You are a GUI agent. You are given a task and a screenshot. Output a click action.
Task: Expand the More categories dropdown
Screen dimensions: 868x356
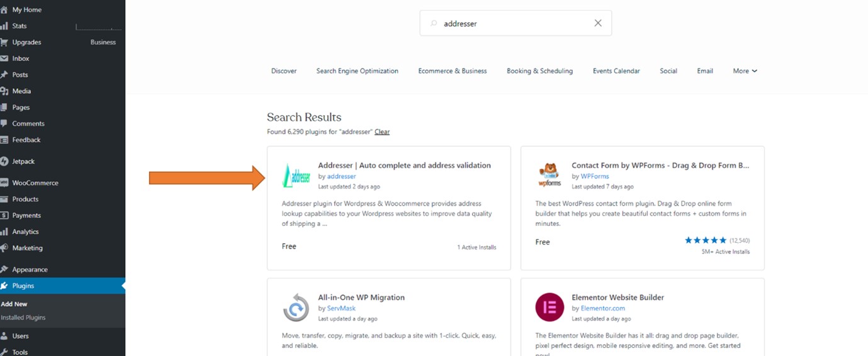point(745,71)
